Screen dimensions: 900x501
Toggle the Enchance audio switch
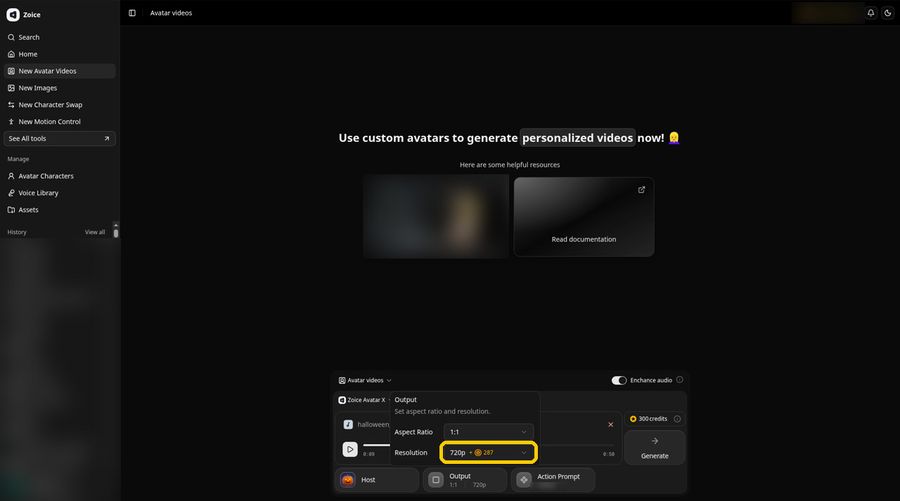(619, 380)
